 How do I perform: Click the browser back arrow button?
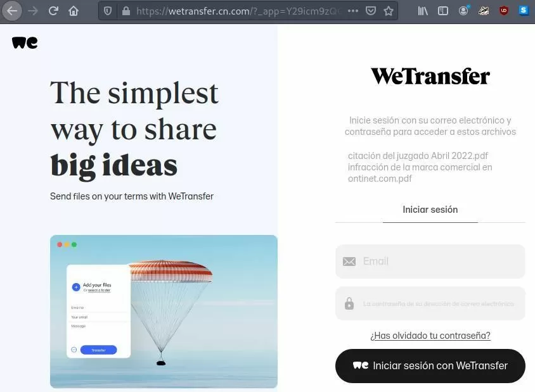tap(12, 11)
